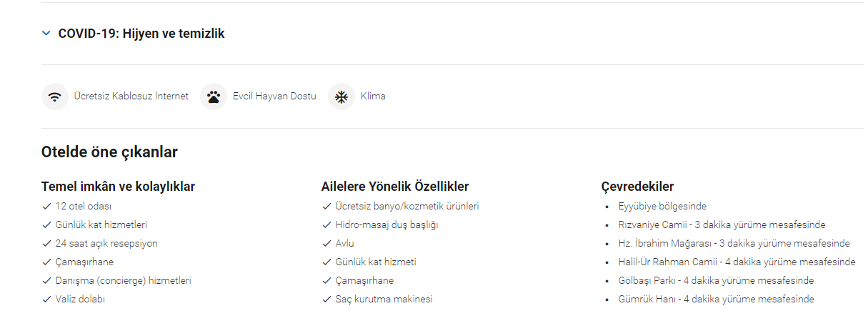This screenshot has width=868, height=321.
Task: Click the Çevredekiler section heading
Action: (637, 187)
